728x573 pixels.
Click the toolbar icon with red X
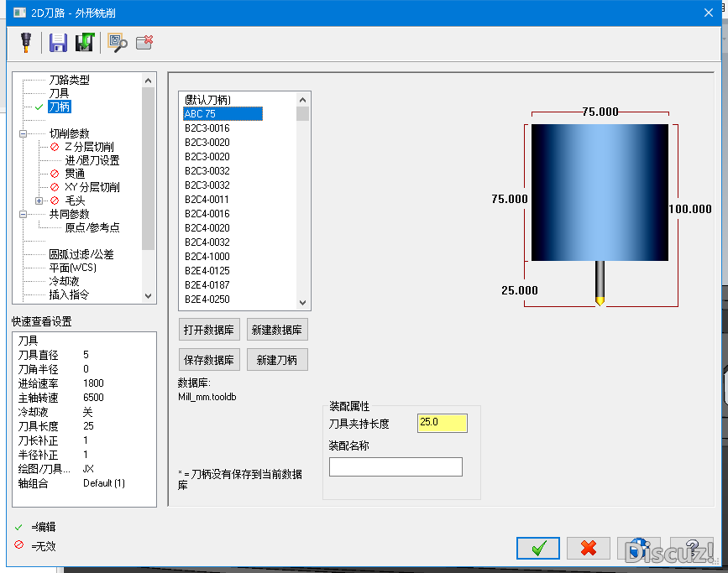[x=144, y=42]
